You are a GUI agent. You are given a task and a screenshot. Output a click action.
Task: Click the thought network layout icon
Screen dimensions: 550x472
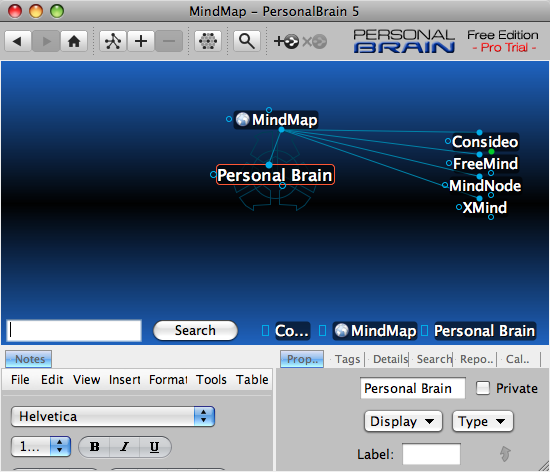[x=113, y=41]
